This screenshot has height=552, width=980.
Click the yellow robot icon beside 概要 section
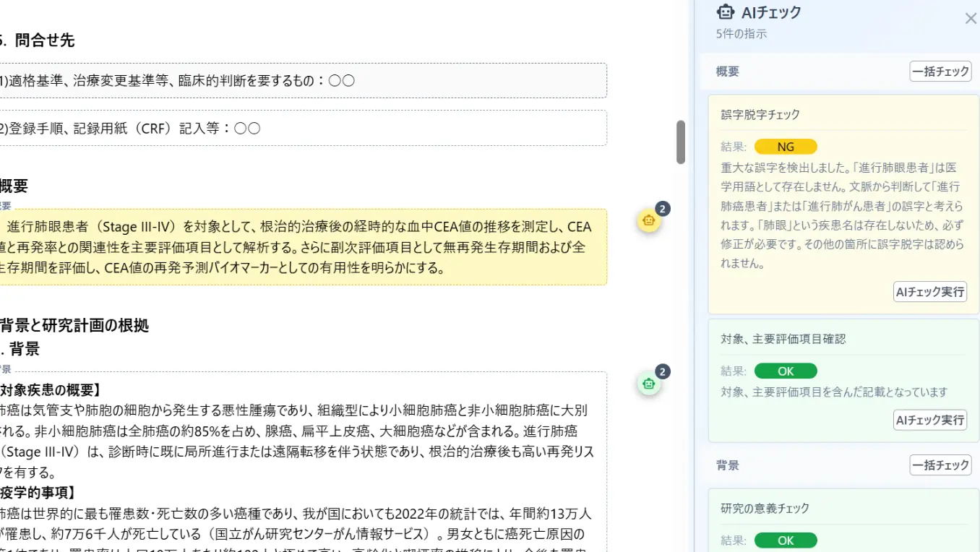pyautogui.click(x=648, y=221)
